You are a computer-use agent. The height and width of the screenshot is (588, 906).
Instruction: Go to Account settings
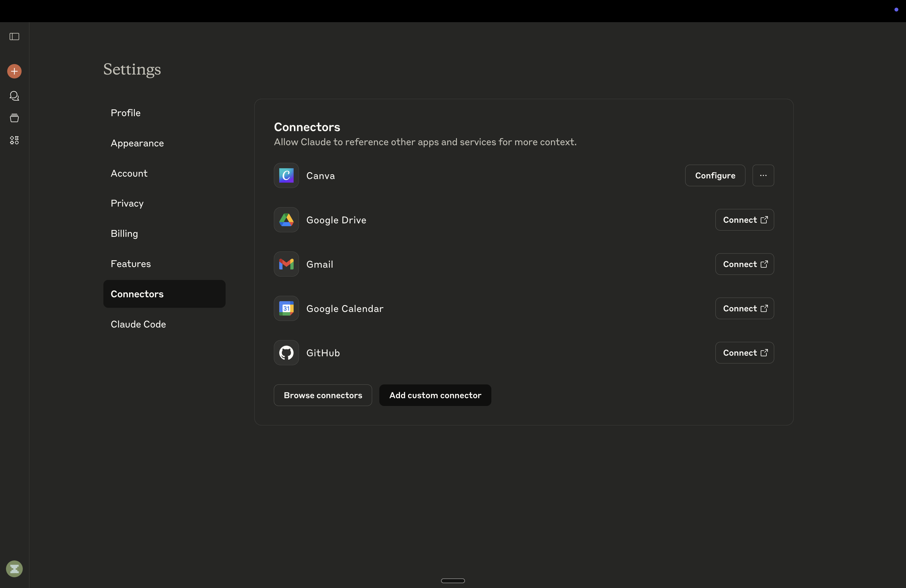(x=164, y=173)
